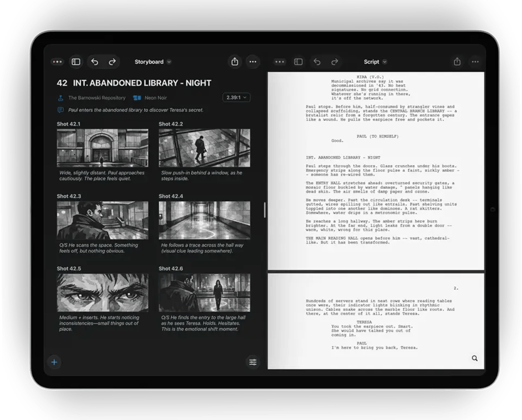Screen dimensions: 522x420
Task: Grab the split view divider handle
Action: point(264,210)
